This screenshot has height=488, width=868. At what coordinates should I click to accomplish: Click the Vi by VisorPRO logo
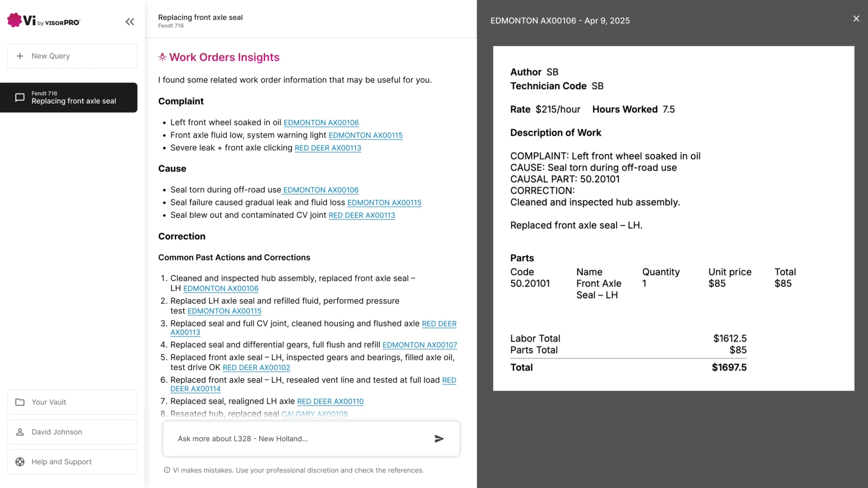tap(43, 21)
